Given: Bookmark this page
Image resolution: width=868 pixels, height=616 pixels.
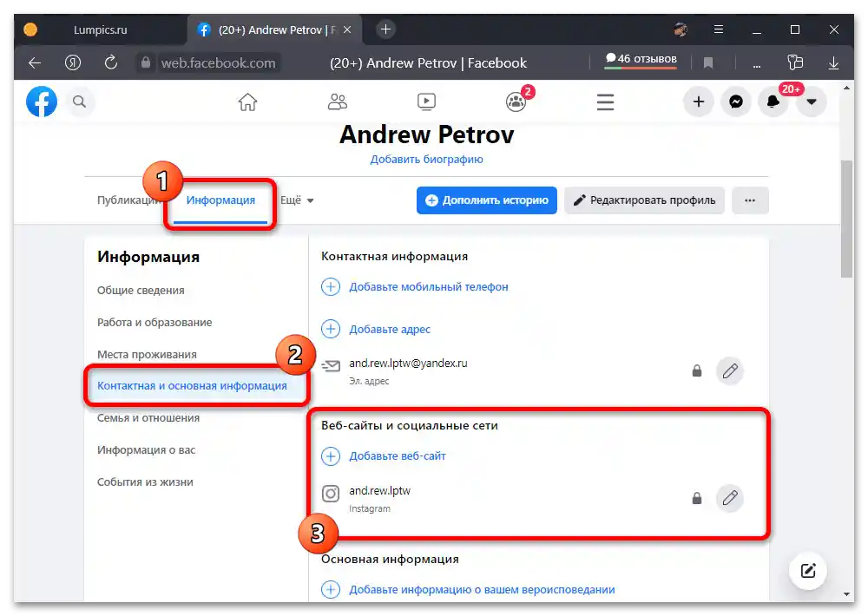Looking at the screenshot, I should (708, 63).
